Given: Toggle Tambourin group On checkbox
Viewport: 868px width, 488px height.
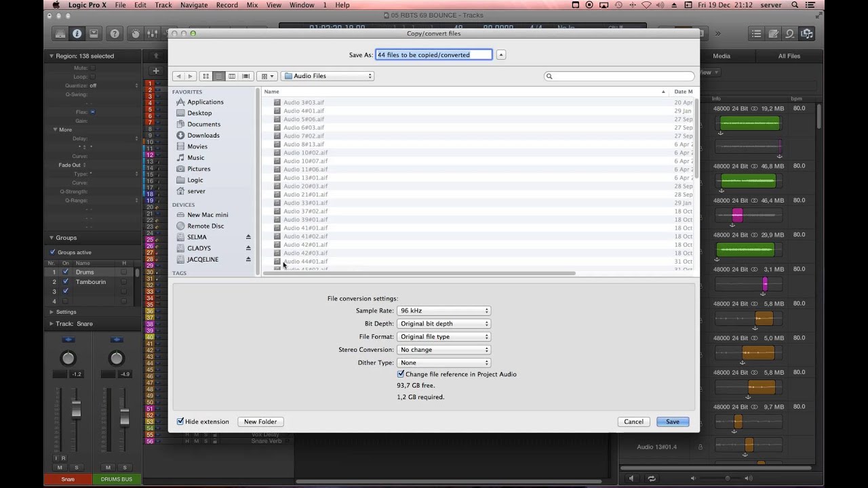Looking at the screenshot, I should click(x=66, y=282).
